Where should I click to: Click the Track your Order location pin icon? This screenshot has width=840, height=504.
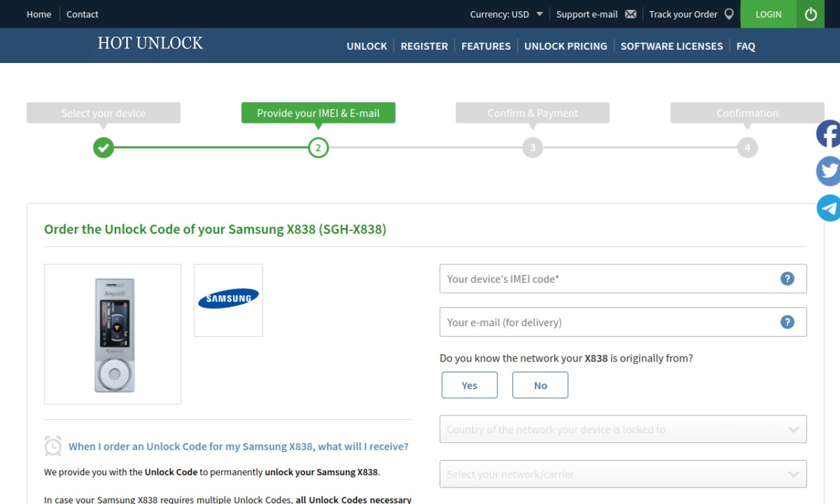pos(728,14)
